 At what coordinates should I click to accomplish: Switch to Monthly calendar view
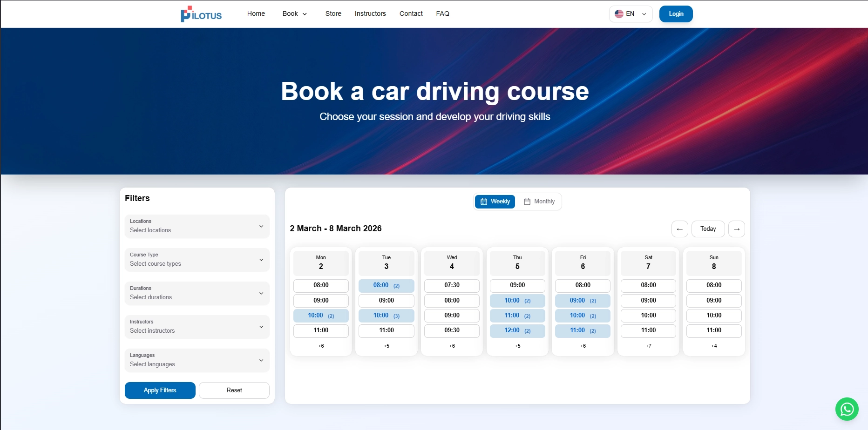(x=539, y=202)
